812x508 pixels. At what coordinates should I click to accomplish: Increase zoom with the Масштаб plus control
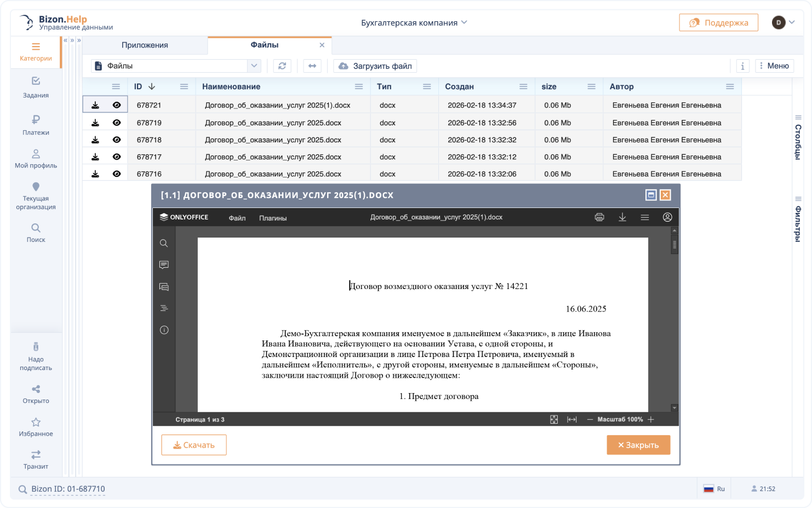pyautogui.click(x=651, y=419)
